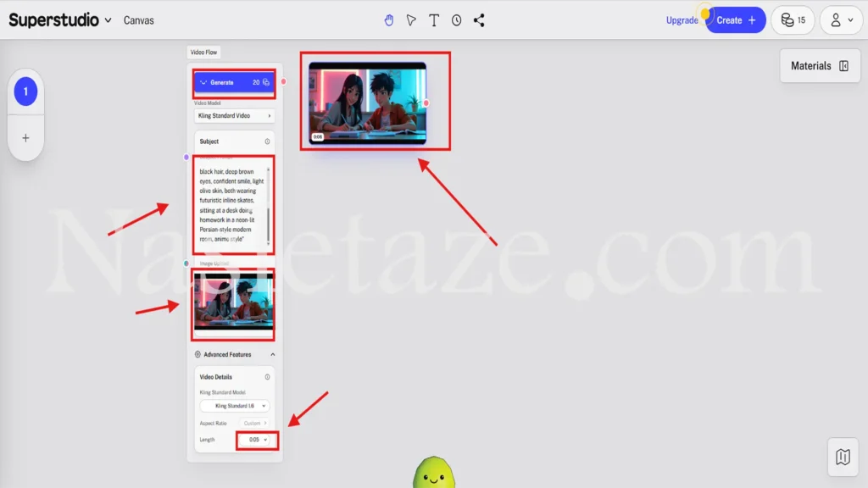The width and height of the screenshot is (868, 488).
Task: Click the uploaded image thumbnail
Action: [234, 302]
